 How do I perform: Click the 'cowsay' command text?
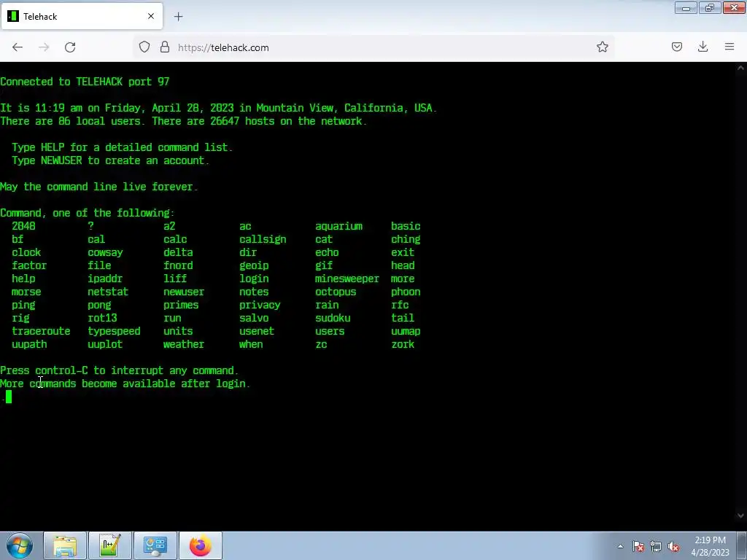(105, 252)
